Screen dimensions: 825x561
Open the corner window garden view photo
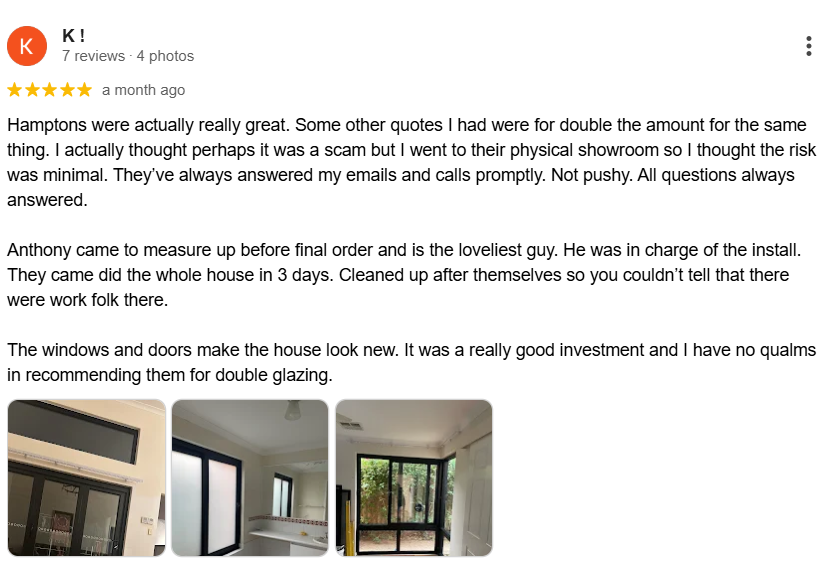[x=414, y=478]
